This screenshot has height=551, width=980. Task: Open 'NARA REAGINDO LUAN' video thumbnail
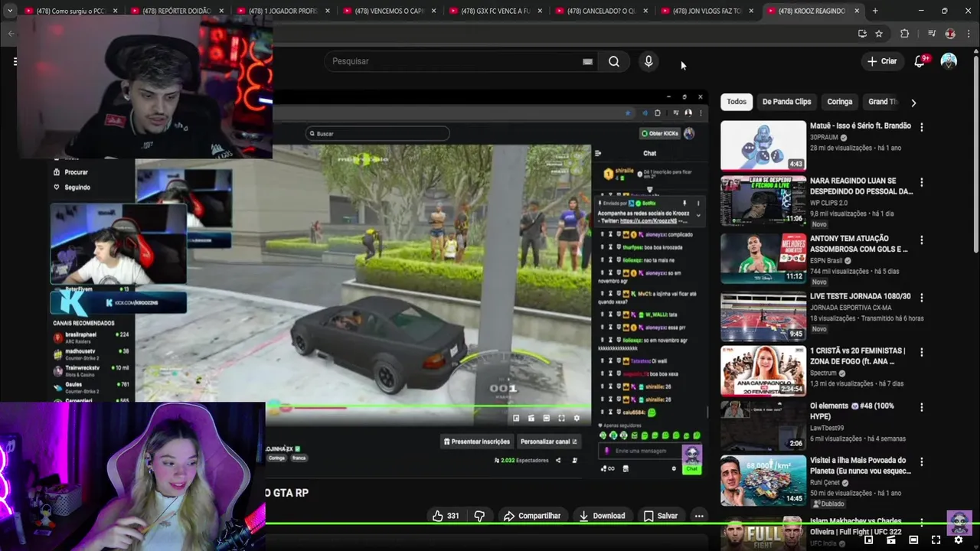pyautogui.click(x=763, y=201)
